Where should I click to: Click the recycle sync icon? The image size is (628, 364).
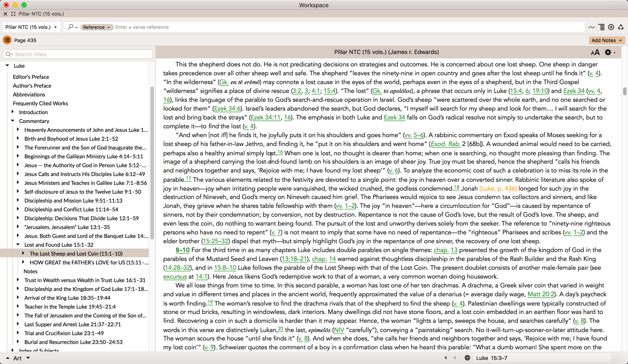point(621,27)
